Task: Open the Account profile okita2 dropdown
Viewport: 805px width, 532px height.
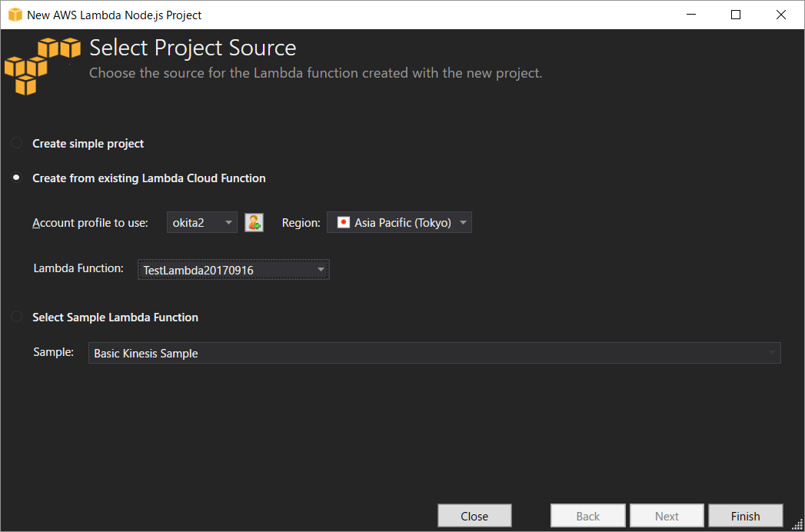Action: click(x=202, y=222)
